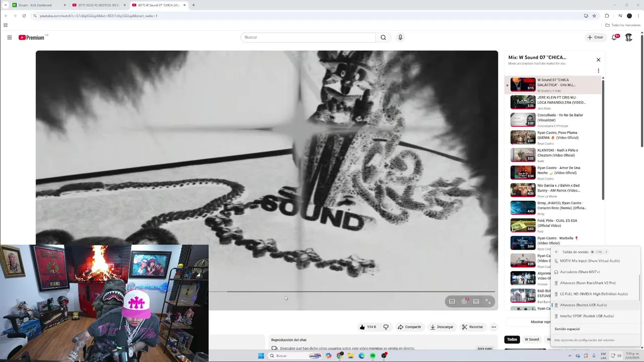Open the YouTube hamburger guide menu
Image resolution: width=644 pixels, height=362 pixels.
9,37
